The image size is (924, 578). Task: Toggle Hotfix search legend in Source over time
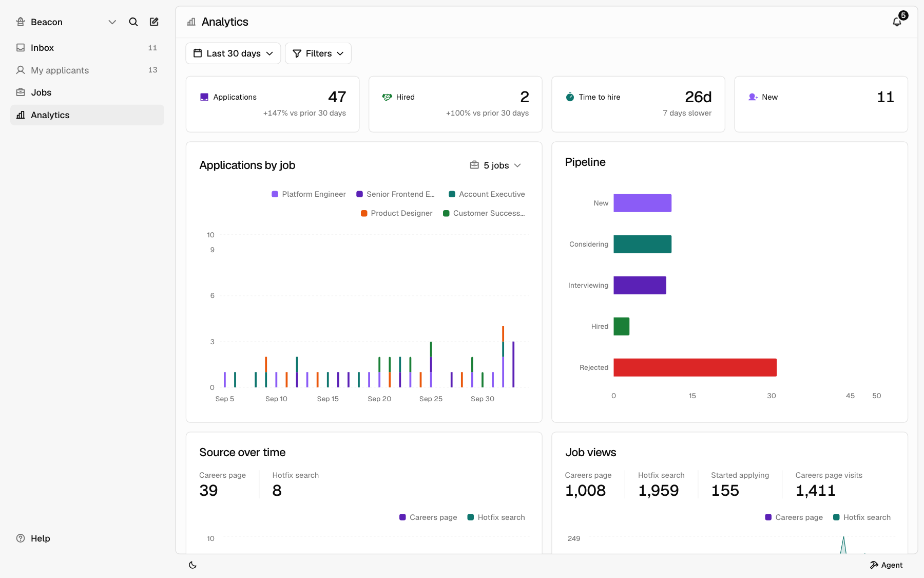click(496, 517)
